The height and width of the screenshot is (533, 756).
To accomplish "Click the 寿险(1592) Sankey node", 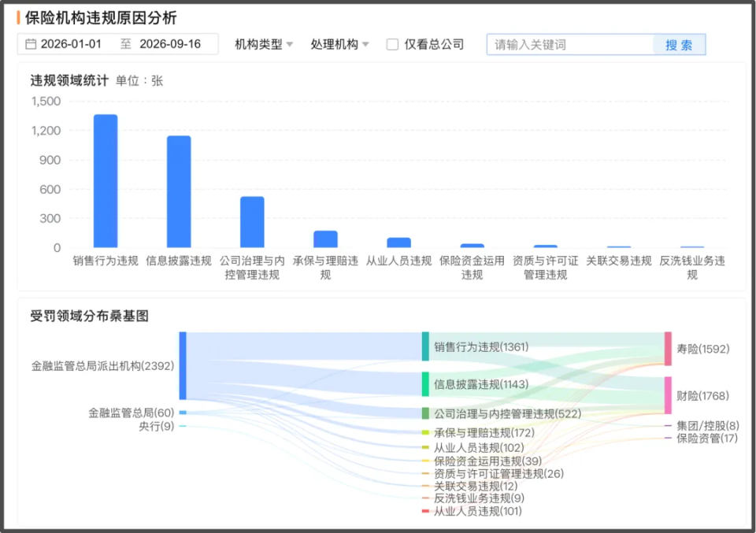I will point(668,349).
